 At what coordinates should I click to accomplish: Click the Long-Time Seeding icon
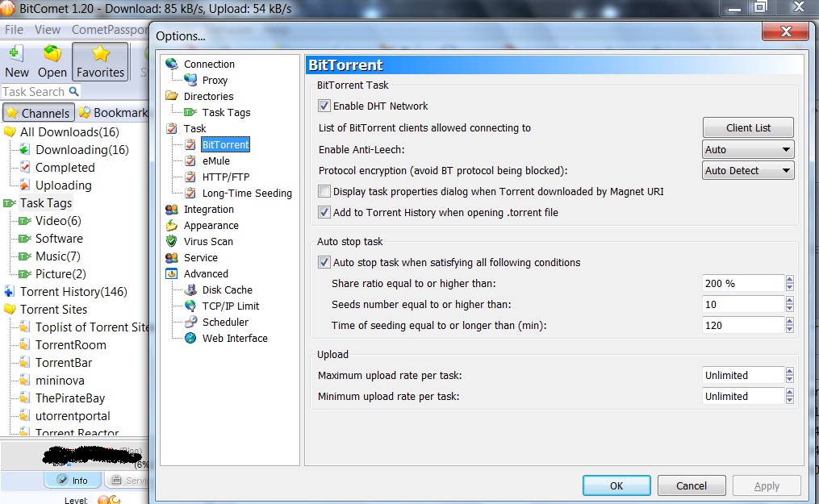190,193
